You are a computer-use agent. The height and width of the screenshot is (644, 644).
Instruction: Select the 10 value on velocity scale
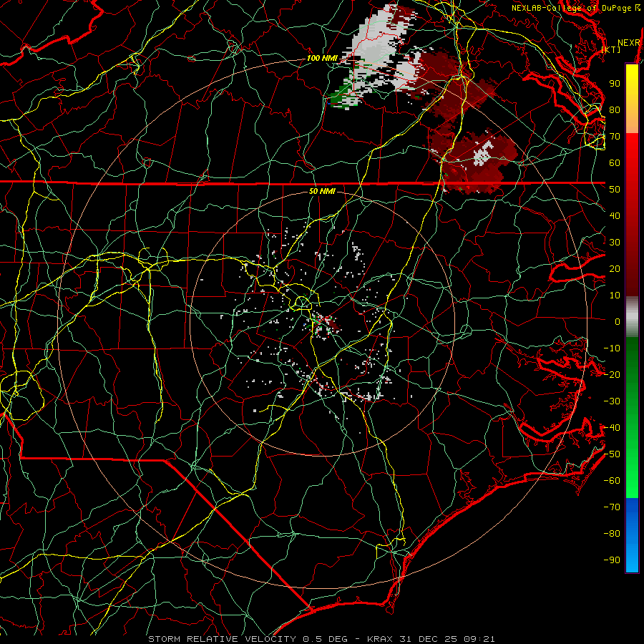tap(615, 296)
